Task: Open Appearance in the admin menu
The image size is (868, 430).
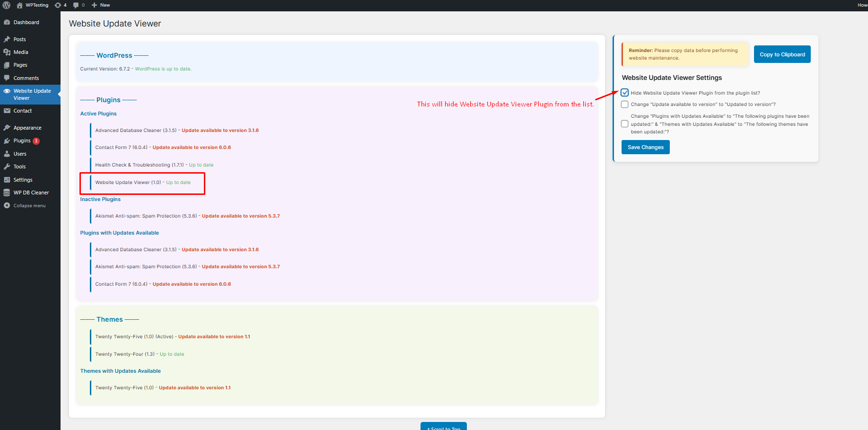Action: 30,128
